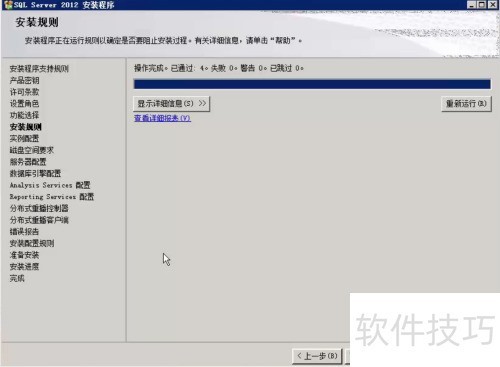Select bold 安装规则 step in sidebar
Viewport: 500px width, 367px height.
pos(26,127)
